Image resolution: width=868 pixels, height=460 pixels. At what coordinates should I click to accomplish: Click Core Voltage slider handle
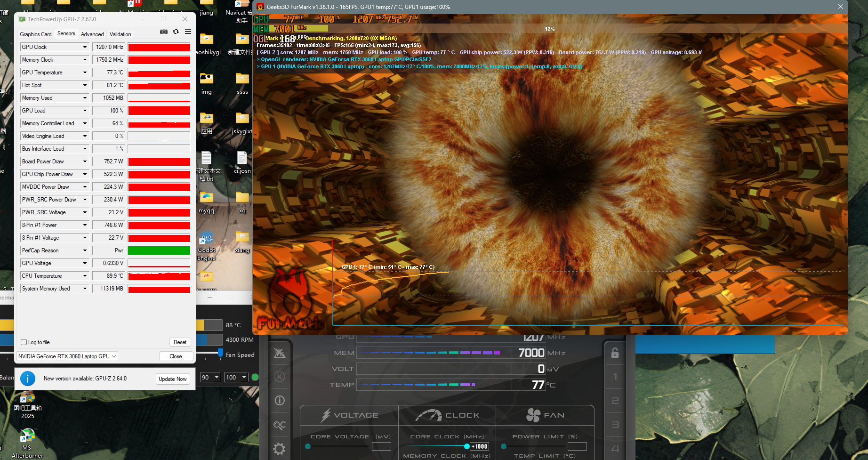point(308,446)
